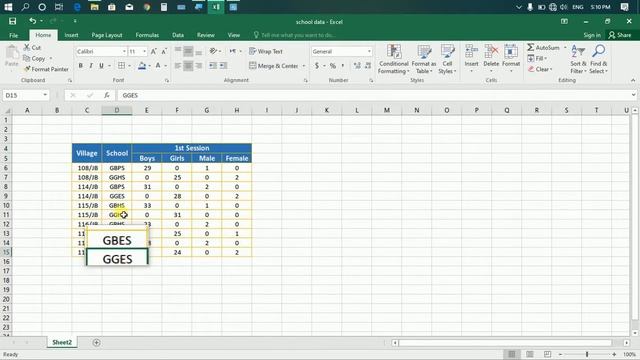Open the Font dialog launcher
This screenshot has width=640, height=360.
click(x=167, y=80)
